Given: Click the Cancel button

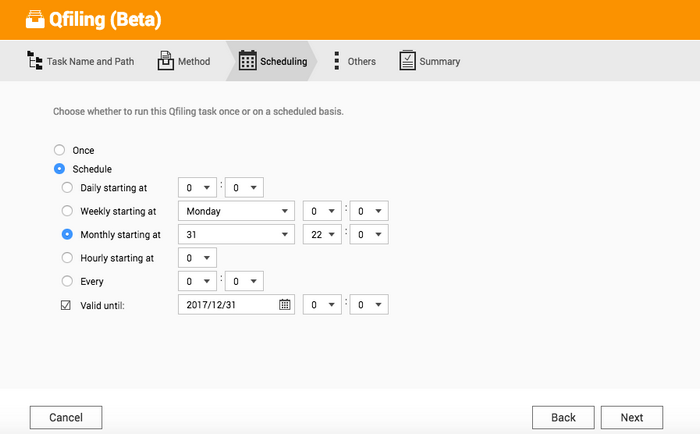Looking at the screenshot, I should (66, 417).
